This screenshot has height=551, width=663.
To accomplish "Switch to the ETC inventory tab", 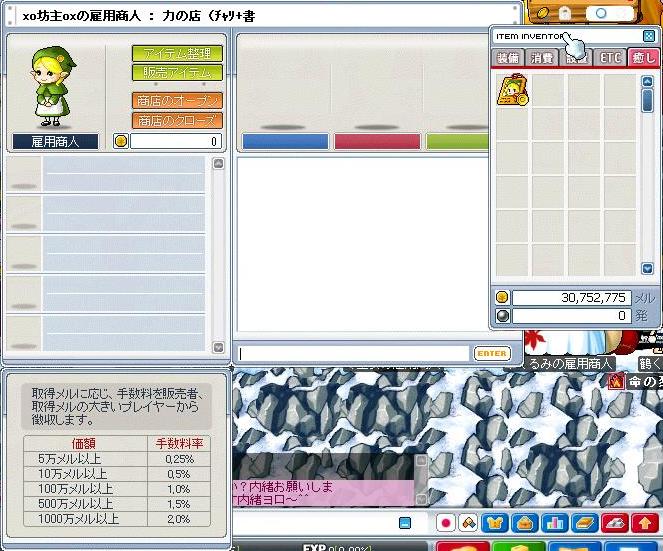I will tap(610, 58).
